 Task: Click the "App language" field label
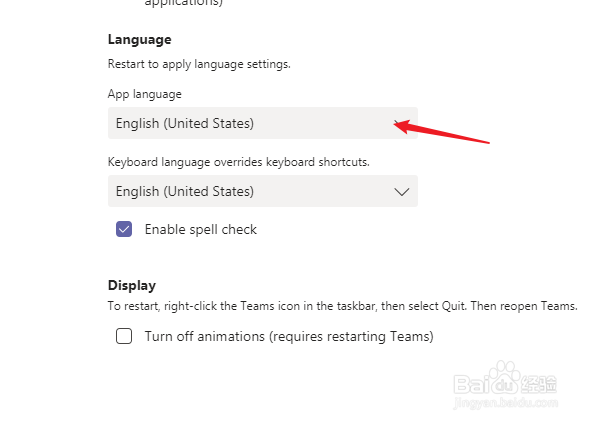(145, 94)
